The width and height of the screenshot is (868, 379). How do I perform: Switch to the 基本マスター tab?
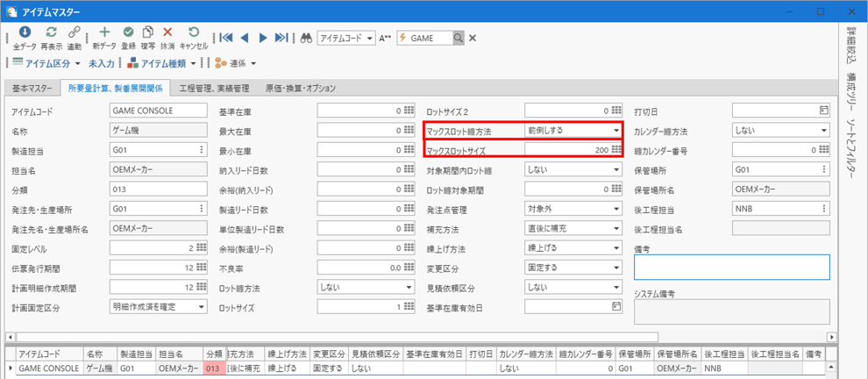click(32, 88)
